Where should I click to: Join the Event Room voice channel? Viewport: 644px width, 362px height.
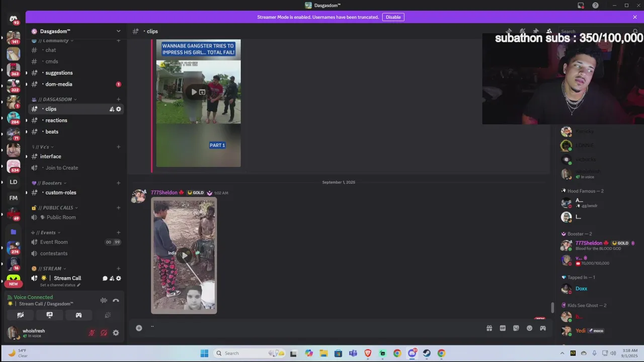76,242
